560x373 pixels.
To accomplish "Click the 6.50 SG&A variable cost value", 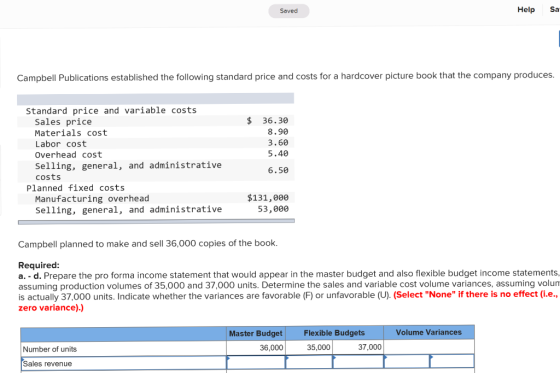I will click(x=278, y=170).
